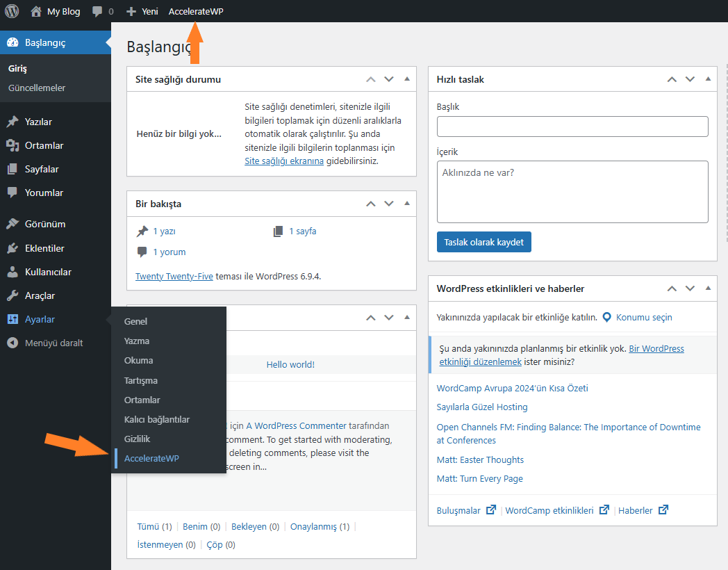Click the My Blog home icon

point(36,11)
